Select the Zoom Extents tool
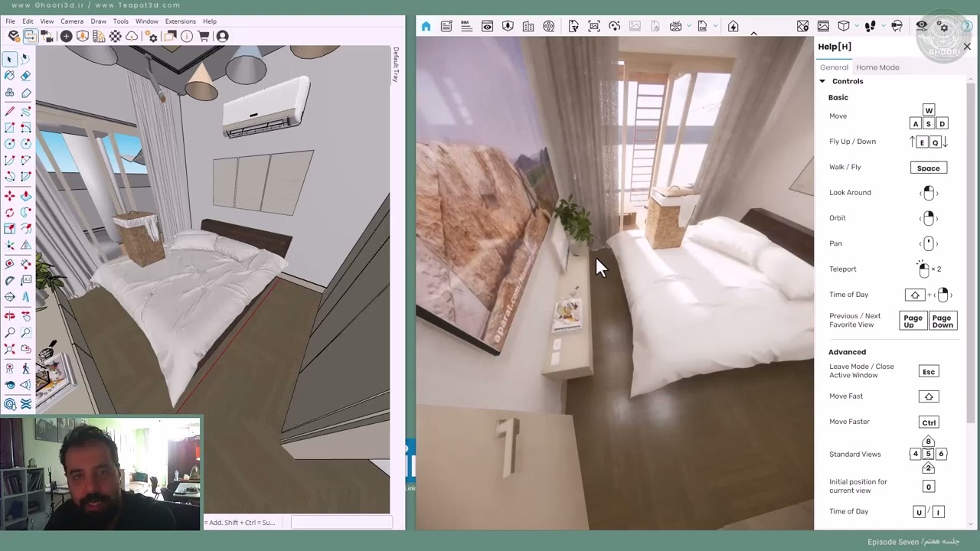 click(9, 349)
